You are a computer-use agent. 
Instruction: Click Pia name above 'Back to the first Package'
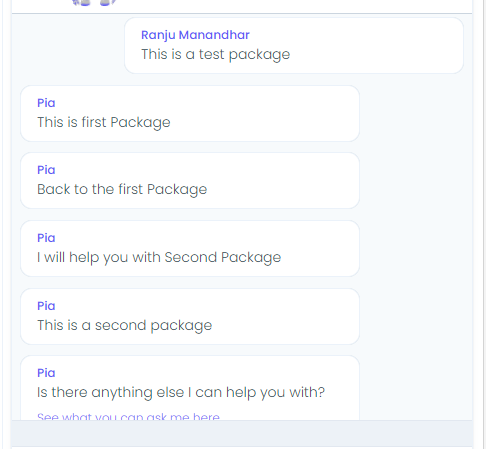pos(46,170)
